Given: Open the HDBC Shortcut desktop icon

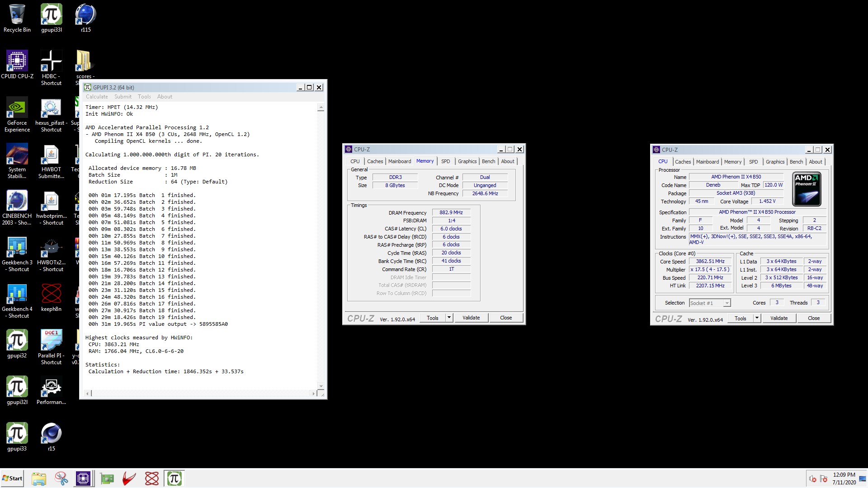Looking at the screenshot, I should [x=52, y=68].
